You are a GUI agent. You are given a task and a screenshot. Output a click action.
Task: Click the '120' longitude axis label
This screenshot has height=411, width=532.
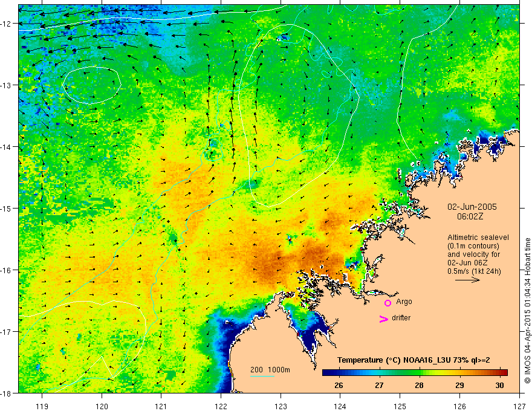[x=102, y=406]
